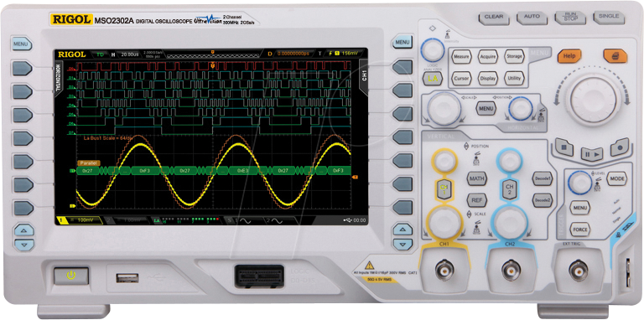Push the orange Print button
This screenshot has width=644, height=320.
click(x=615, y=56)
